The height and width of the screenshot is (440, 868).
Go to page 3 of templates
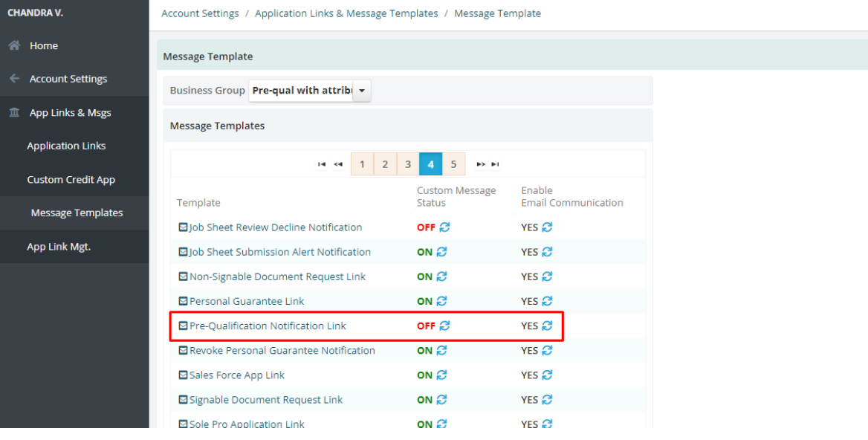coord(408,164)
